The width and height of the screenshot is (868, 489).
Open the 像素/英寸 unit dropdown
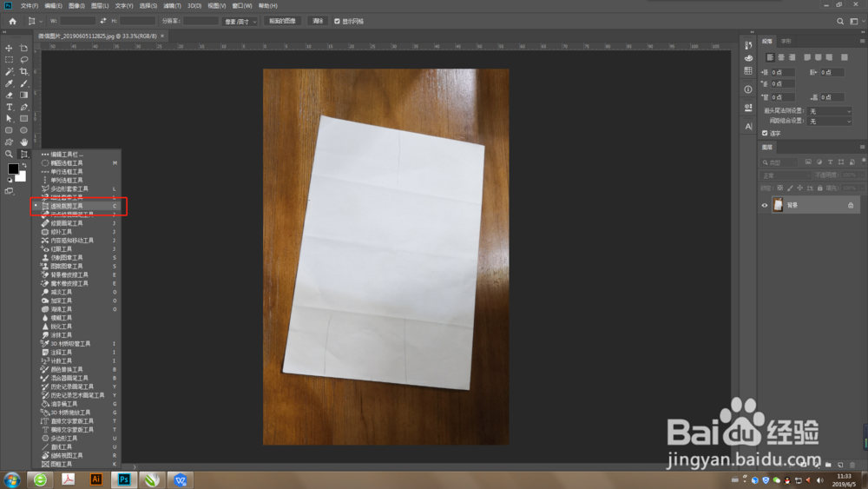pyautogui.click(x=240, y=21)
